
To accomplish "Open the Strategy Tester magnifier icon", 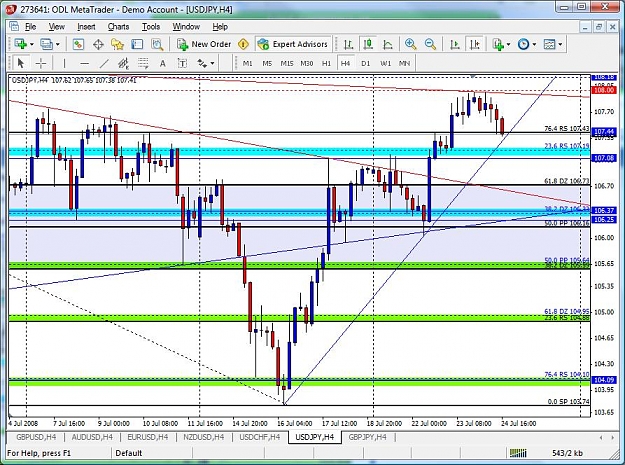I will [x=157, y=44].
